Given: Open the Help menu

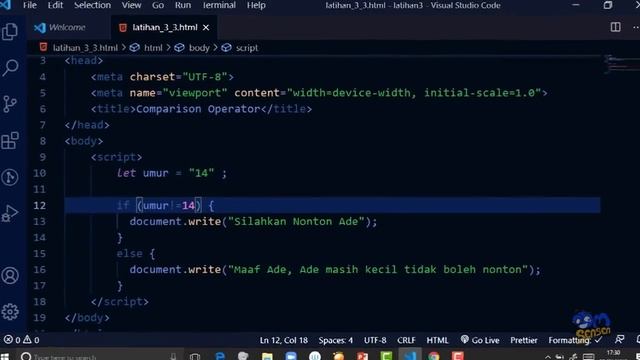Looking at the screenshot, I should [256, 5].
